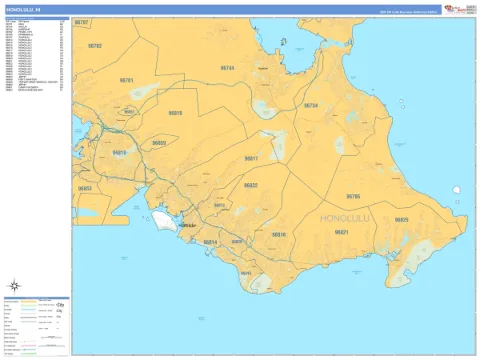Select ZIP code 96853 area label
Screen dimensions: 480x360
click(85, 189)
